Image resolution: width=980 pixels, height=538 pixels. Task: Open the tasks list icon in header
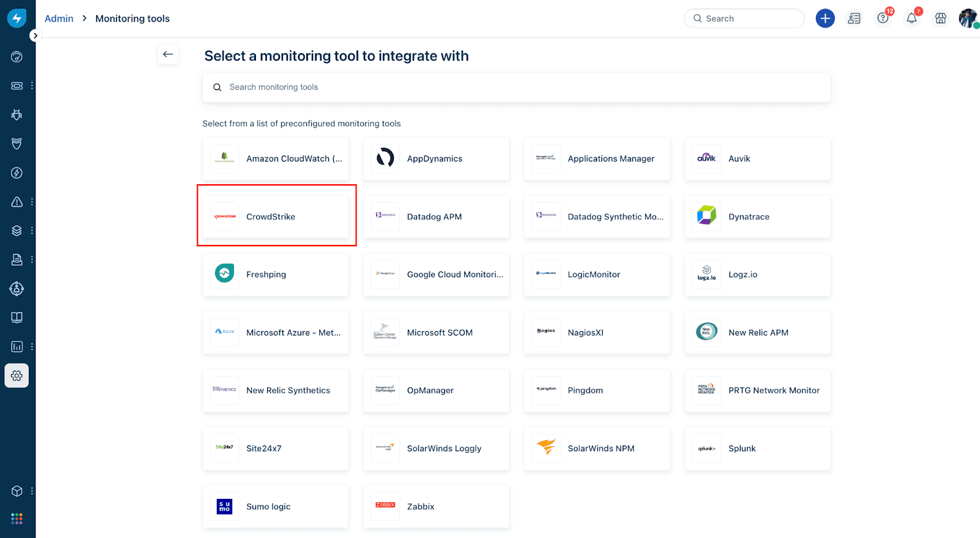pos(854,18)
